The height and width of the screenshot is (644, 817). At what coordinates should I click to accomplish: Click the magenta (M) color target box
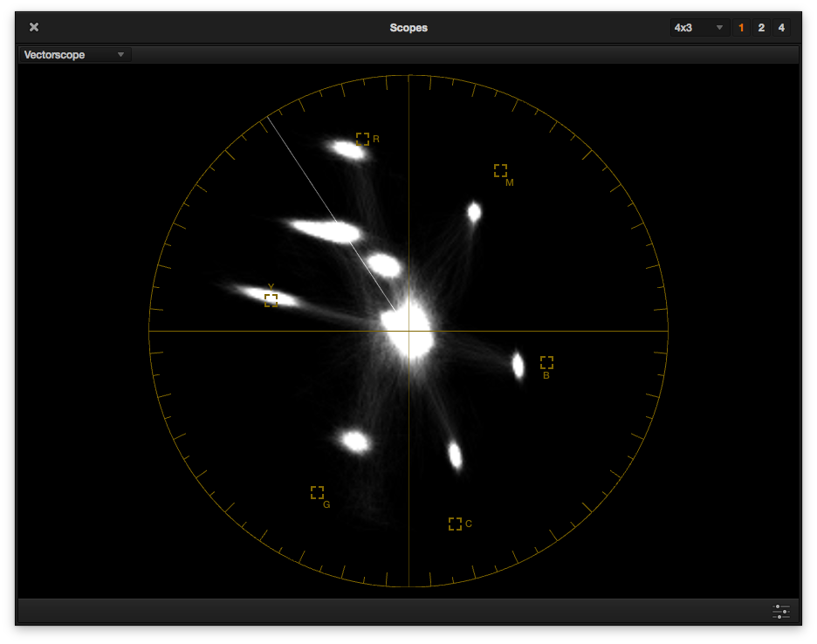pyautogui.click(x=500, y=170)
